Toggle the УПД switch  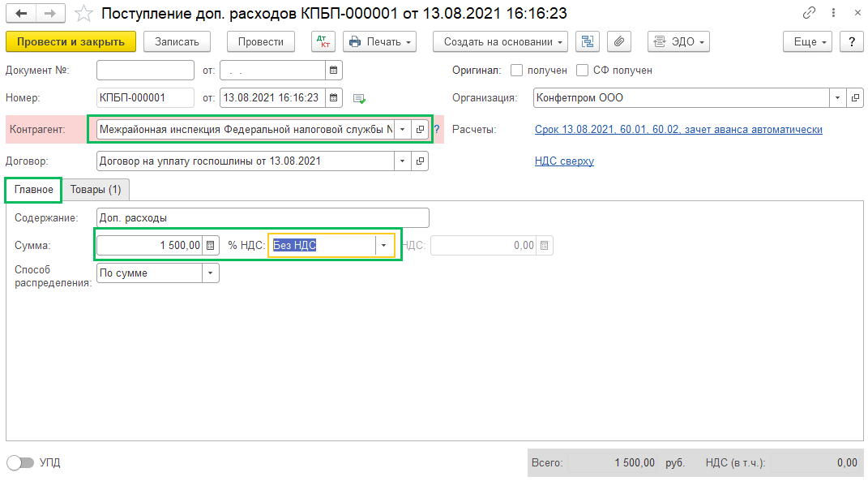(20, 462)
